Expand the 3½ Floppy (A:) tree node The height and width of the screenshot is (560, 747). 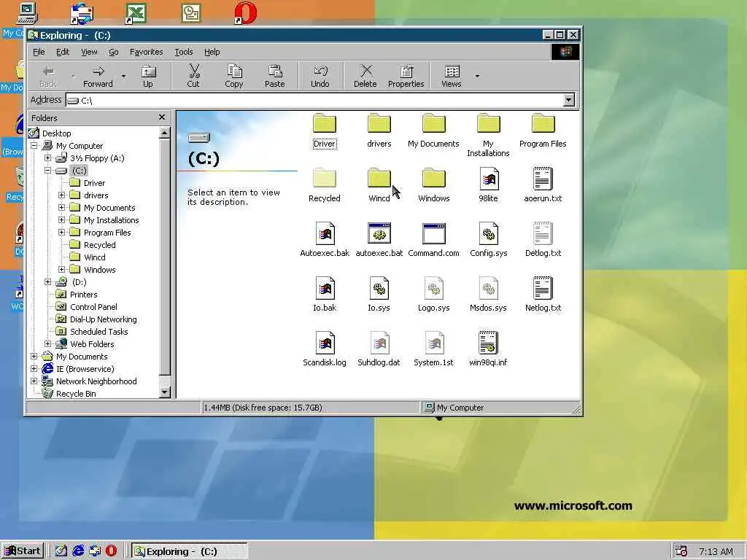pos(47,158)
